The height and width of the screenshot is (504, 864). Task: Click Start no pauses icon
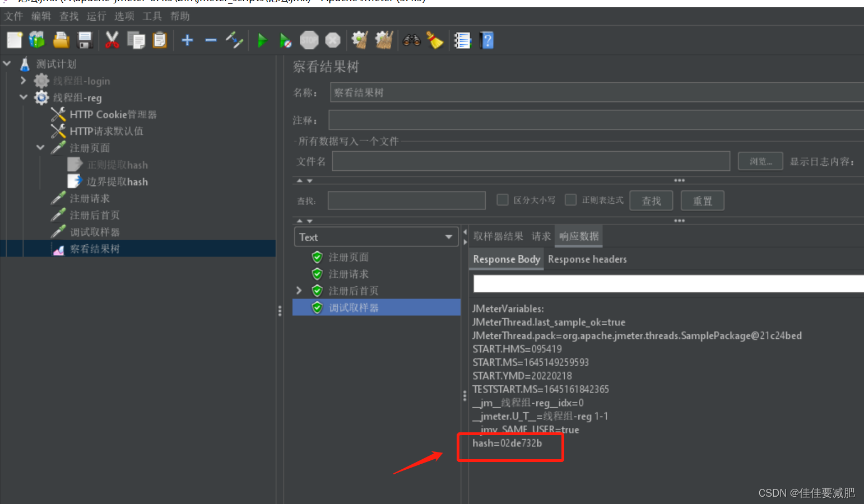tap(285, 40)
